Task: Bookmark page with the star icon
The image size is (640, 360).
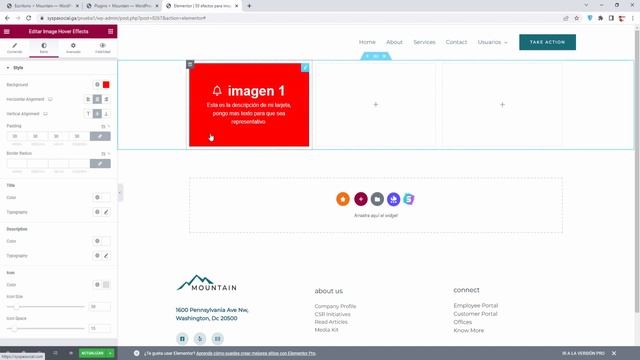Action: (x=576, y=18)
